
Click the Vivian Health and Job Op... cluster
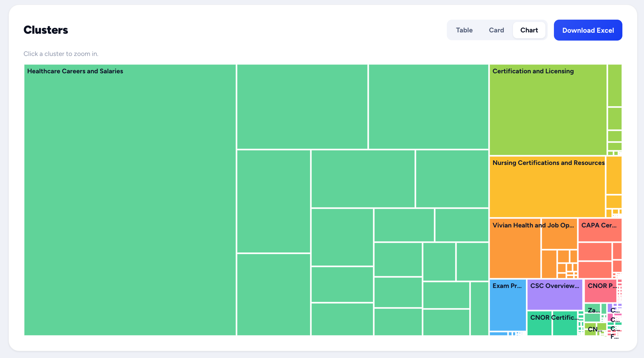(515, 248)
